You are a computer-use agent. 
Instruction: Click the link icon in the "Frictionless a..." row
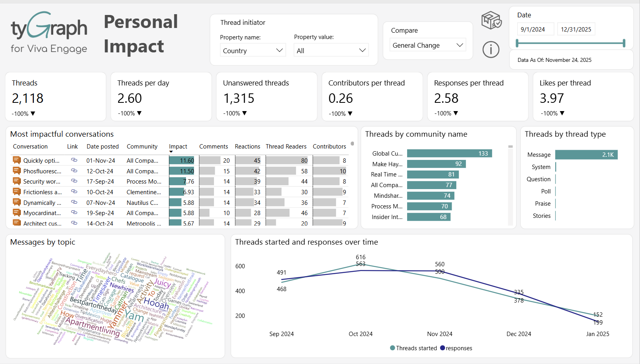(74, 192)
